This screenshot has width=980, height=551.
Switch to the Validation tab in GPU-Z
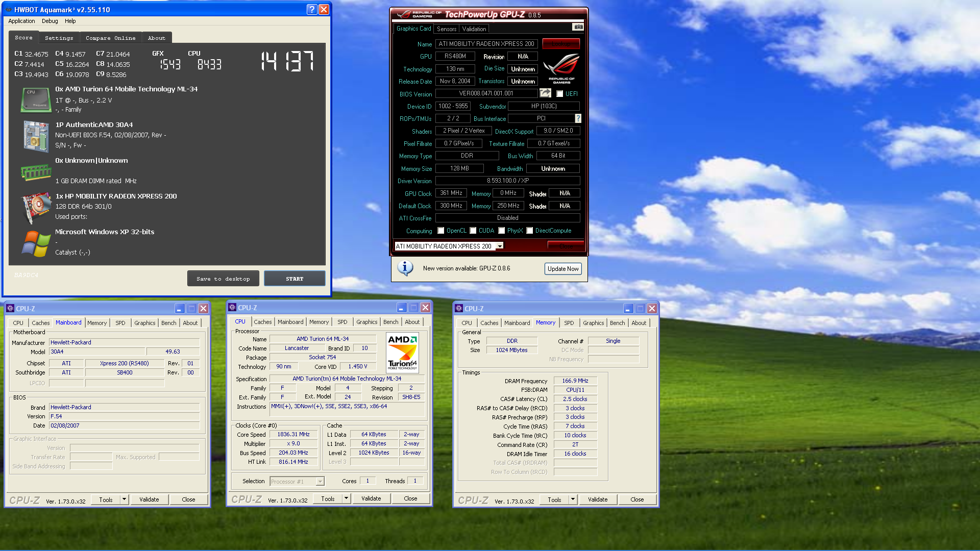pyautogui.click(x=474, y=29)
